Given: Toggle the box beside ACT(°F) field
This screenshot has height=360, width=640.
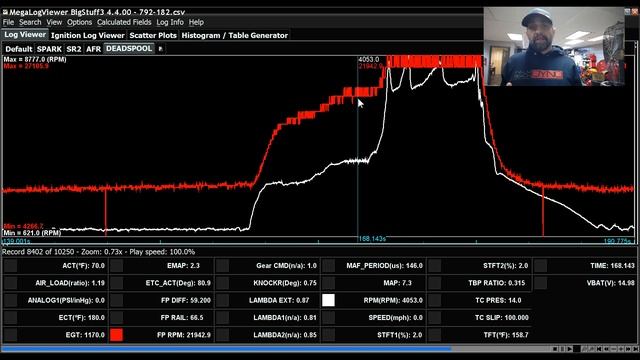Looking at the screenshot, I should click(x=11, y=266).
